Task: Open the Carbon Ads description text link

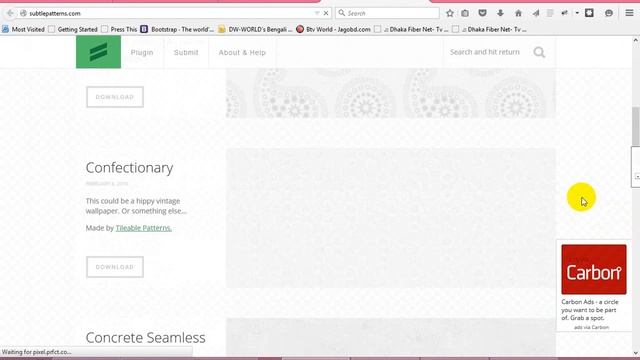Action: (590, 310)
